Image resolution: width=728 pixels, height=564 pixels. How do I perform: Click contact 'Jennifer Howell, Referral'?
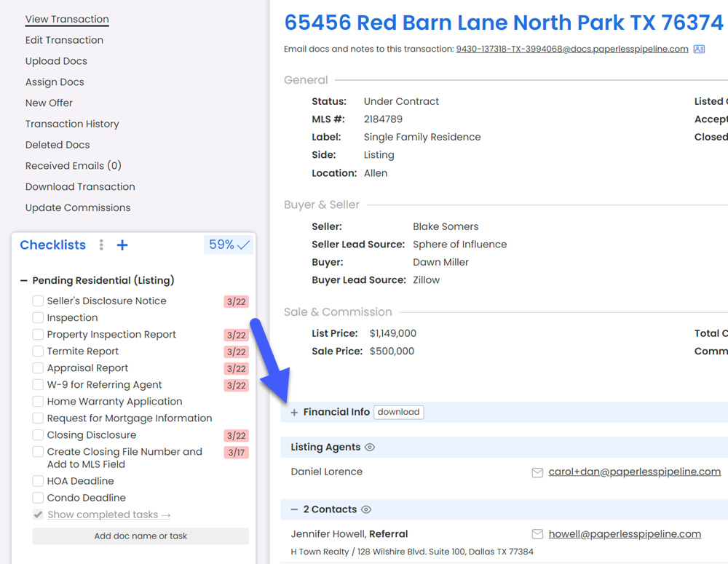349,534
